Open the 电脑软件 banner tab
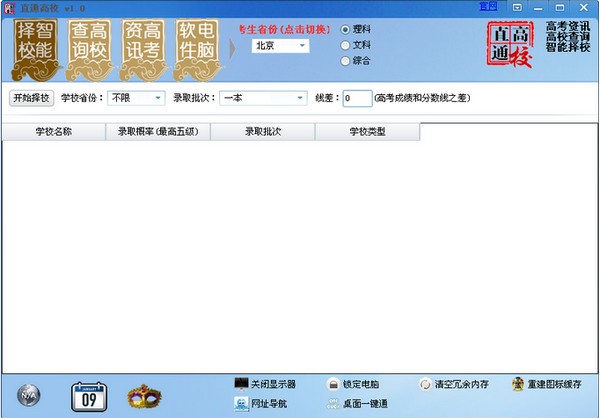 coord(197,50)
